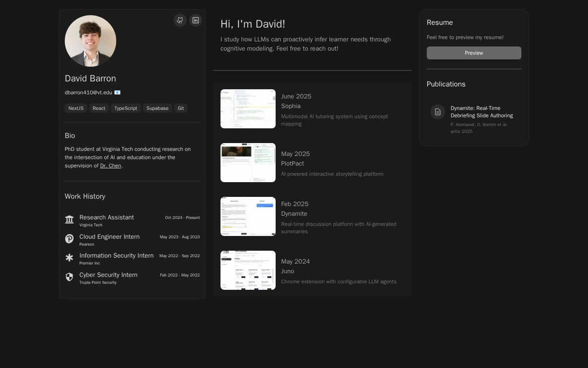Click the Cloud Engineer Intern job title

click(x=109, y=237)
